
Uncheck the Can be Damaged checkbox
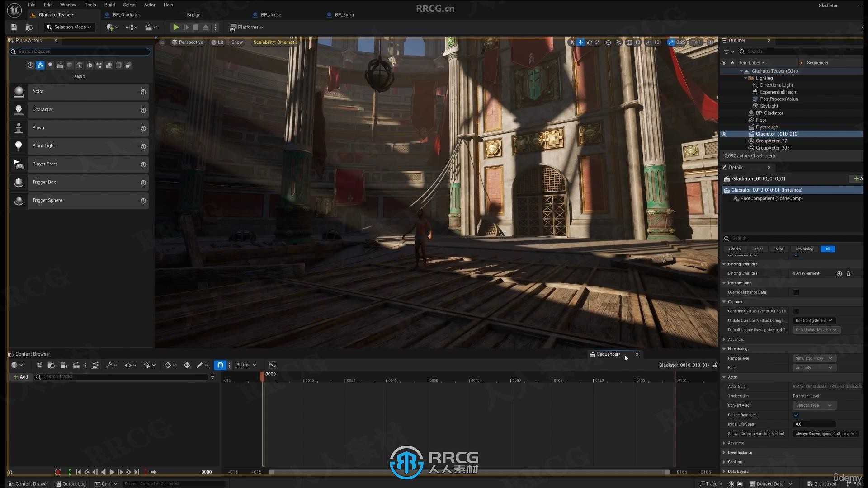pos(796,415)
